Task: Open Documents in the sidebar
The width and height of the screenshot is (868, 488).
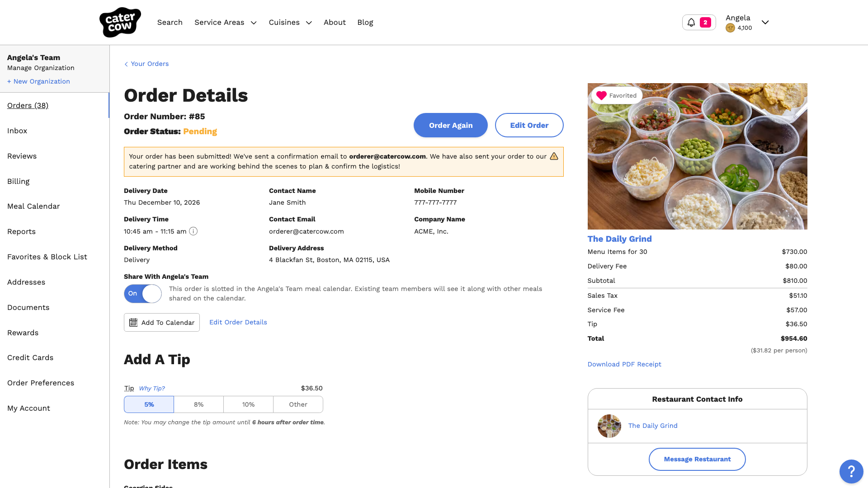Action: pyautogui.click(x=28, y=307)
